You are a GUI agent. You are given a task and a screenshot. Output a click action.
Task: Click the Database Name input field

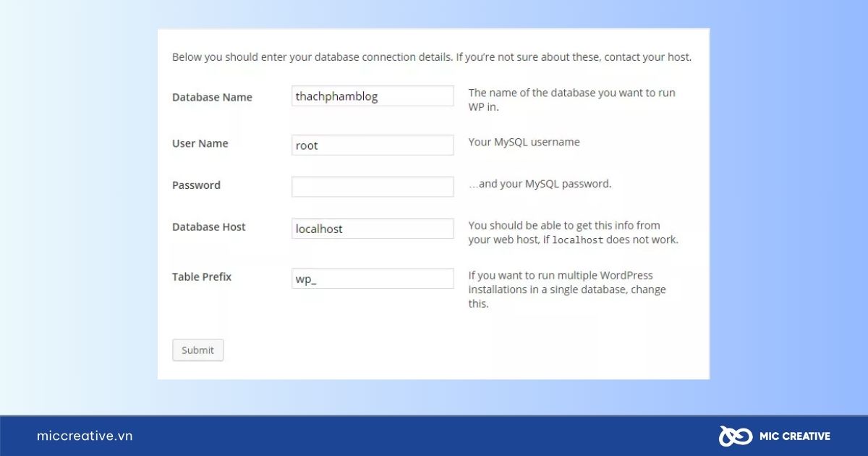(x=373, y=96)
